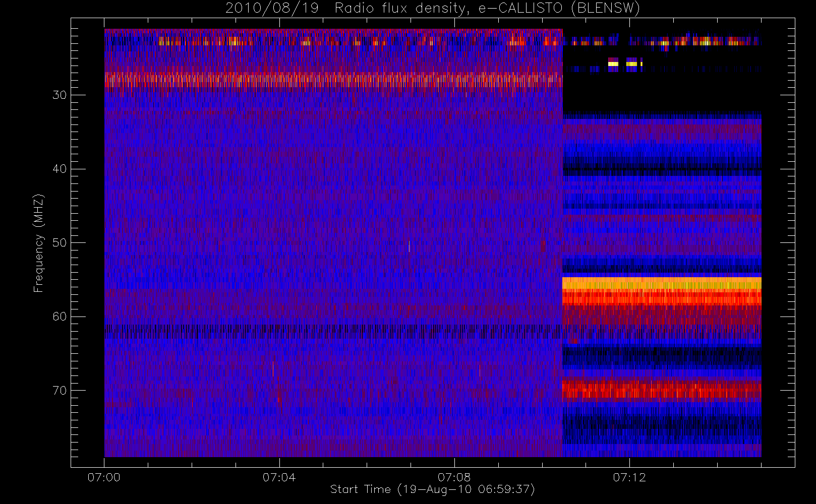
Task: Click the Start Time axis label
Action: pyautogui.click(x=433, y=489)
